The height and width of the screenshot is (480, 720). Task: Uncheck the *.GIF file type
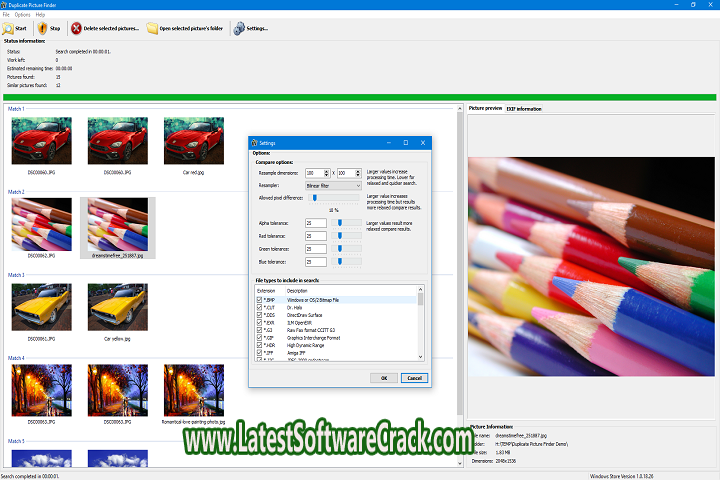(x=259, y=338)
